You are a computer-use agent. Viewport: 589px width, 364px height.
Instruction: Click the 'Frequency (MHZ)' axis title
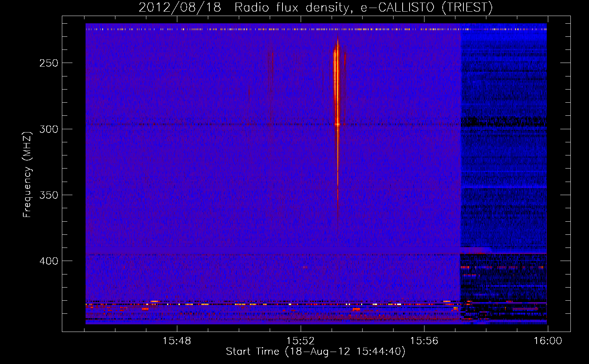[28, 174]
